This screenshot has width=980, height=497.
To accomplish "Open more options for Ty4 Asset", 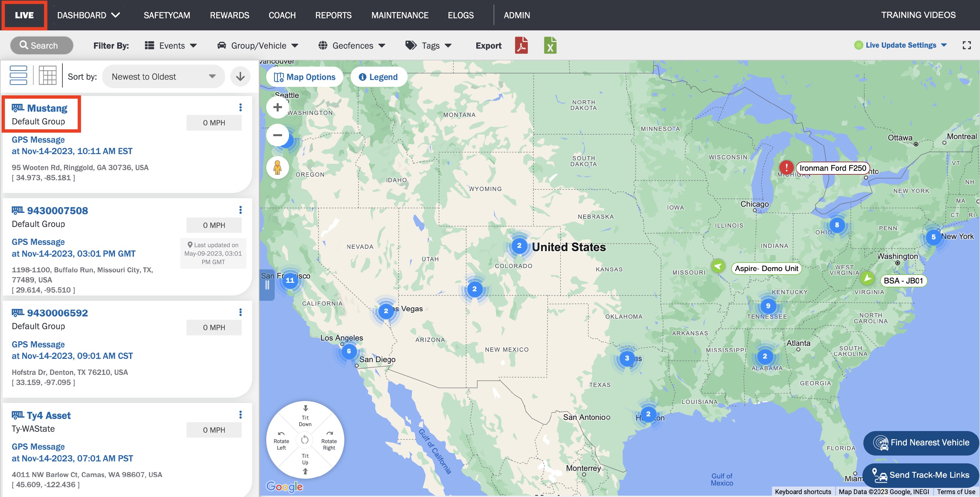I will [240, 414].
